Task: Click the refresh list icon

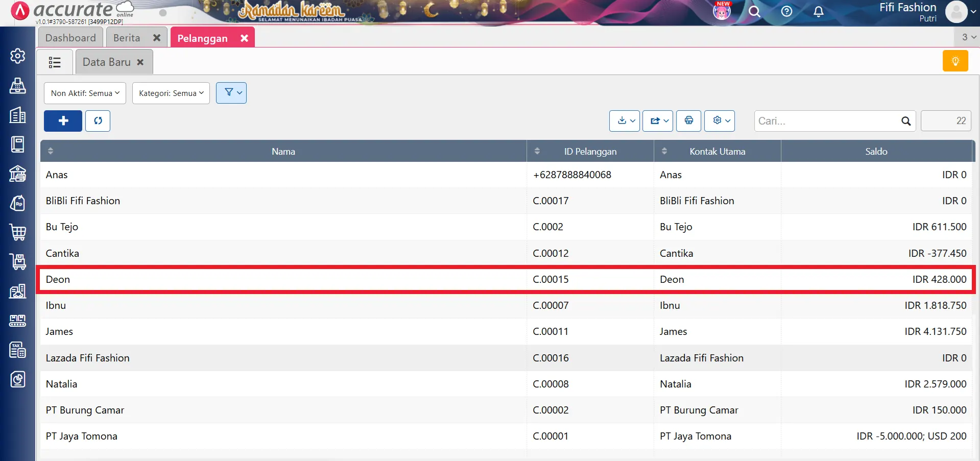Action: pyautogui.click(x=98, y=121)
